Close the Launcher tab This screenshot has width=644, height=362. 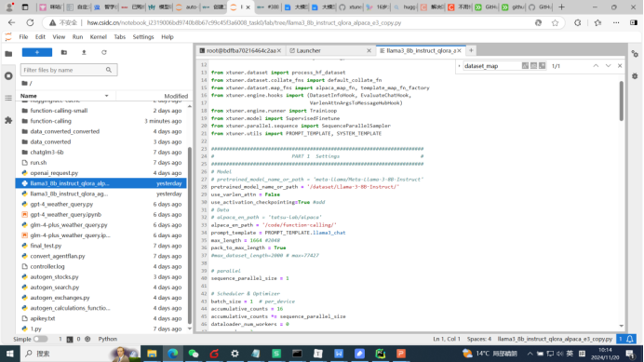[x=369, y=50]
